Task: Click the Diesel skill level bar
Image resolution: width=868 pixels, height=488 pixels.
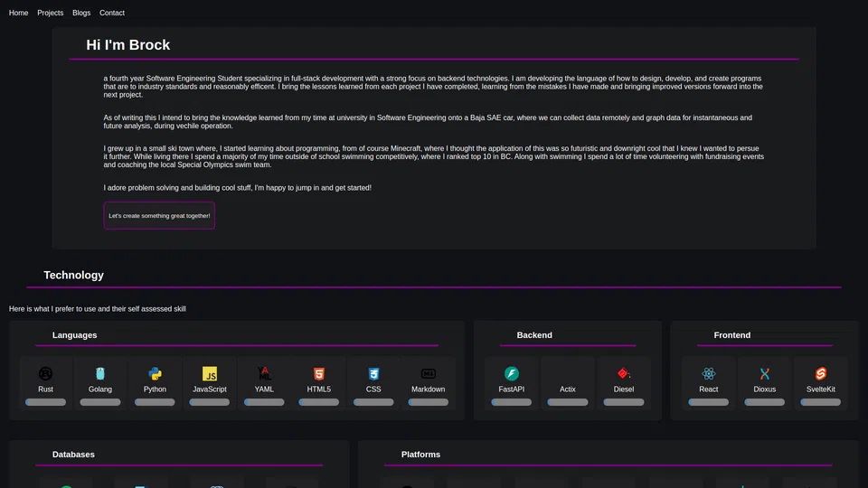Action: point(624,402)
